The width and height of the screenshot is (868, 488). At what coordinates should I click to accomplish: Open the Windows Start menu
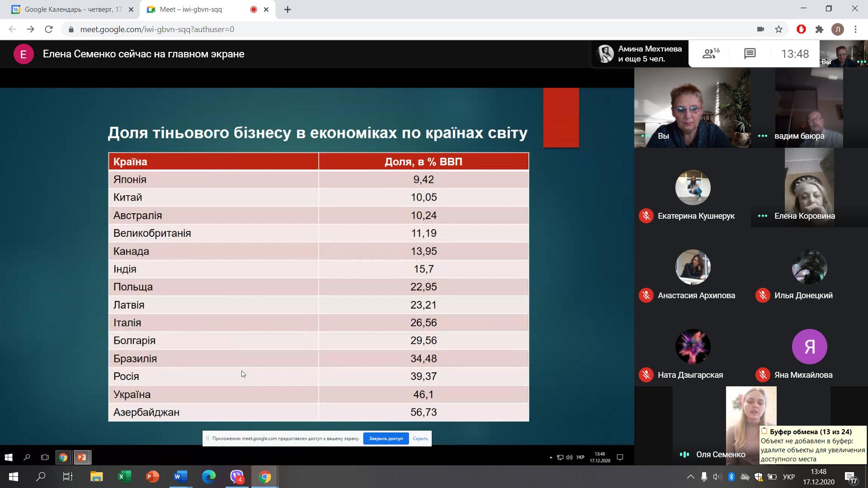(x=14, y=477)
